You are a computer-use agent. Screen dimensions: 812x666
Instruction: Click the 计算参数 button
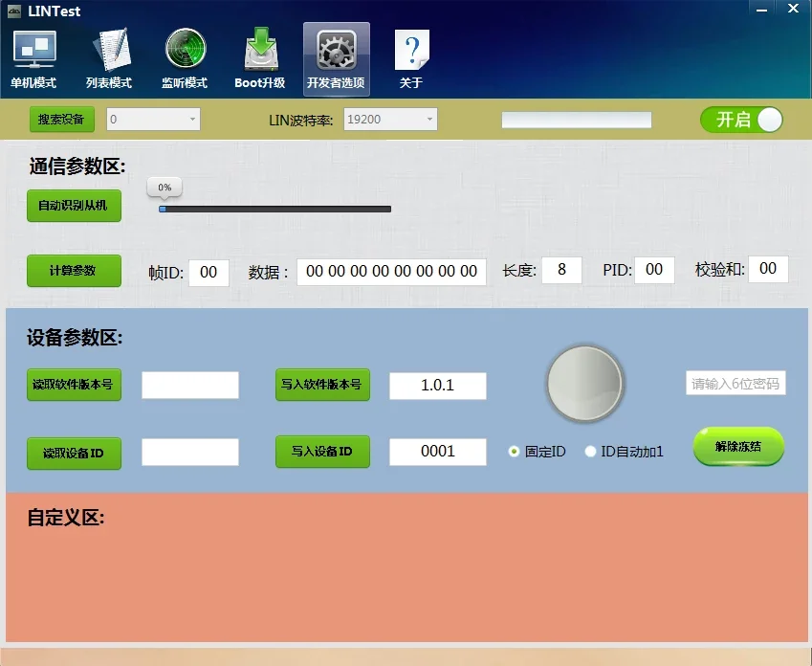point(74,271)
